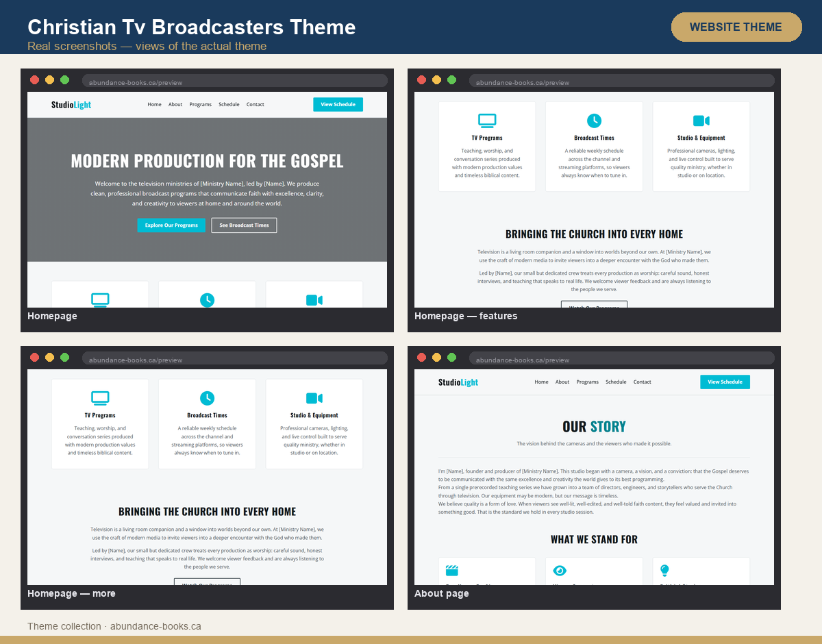Select Programs in About page navigation
822x644 pixels.
(588, 382)
